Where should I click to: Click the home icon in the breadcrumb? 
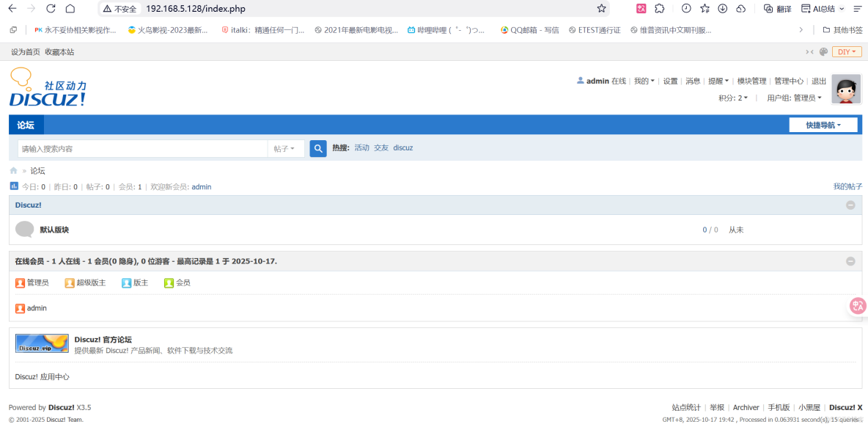coord(12,170)
